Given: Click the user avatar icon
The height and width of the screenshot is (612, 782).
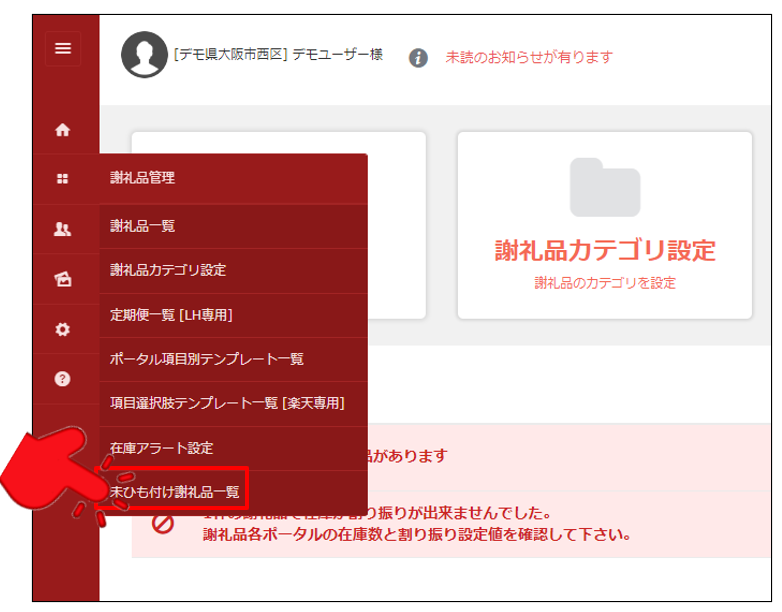Looking at the screenshot, I should tap(144, 55).
